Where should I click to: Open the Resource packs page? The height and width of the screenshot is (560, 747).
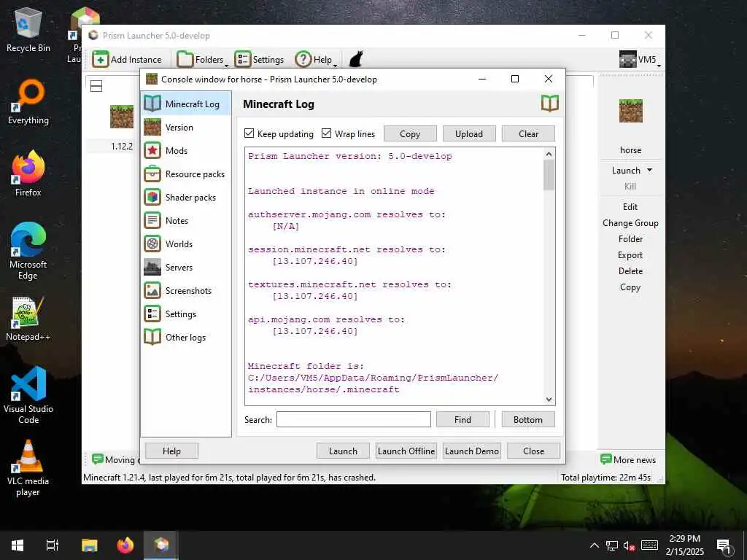click(x=186, y=174)
